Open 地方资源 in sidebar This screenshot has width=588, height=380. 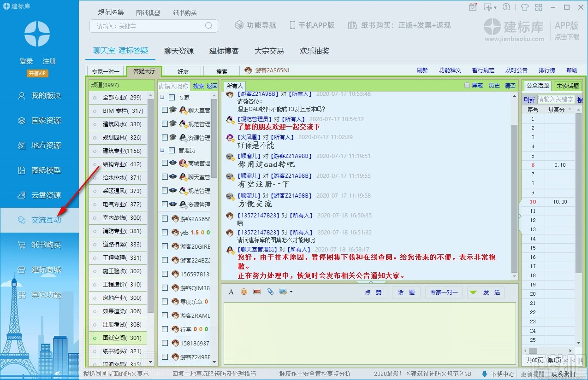click(x=39, y=146)
